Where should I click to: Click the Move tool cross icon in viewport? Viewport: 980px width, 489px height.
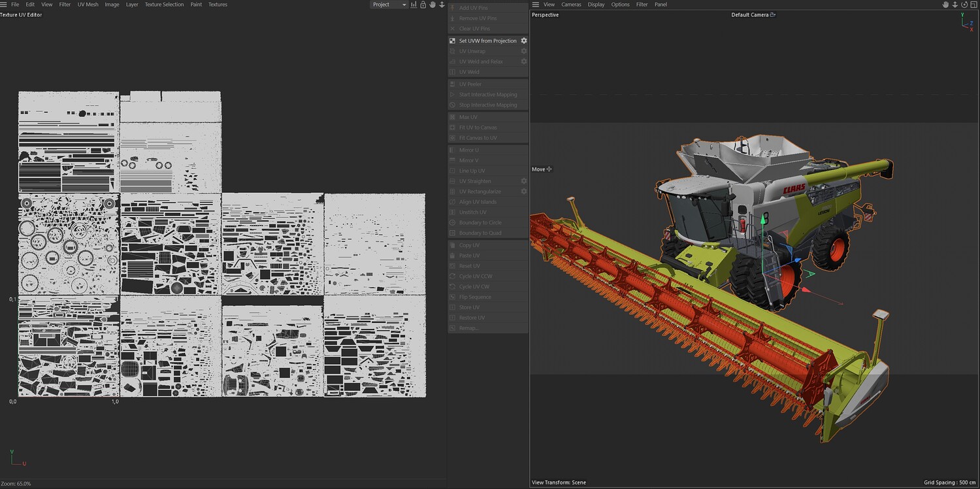(549, 169)
